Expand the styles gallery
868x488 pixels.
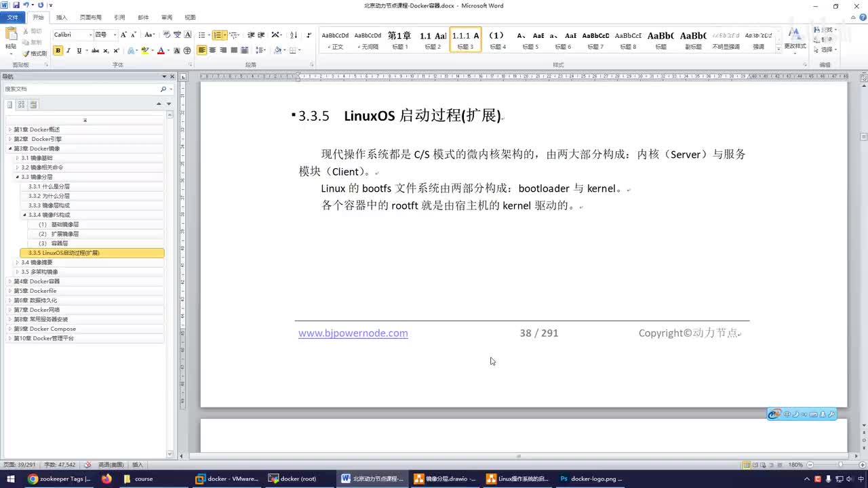coord(778,48)
